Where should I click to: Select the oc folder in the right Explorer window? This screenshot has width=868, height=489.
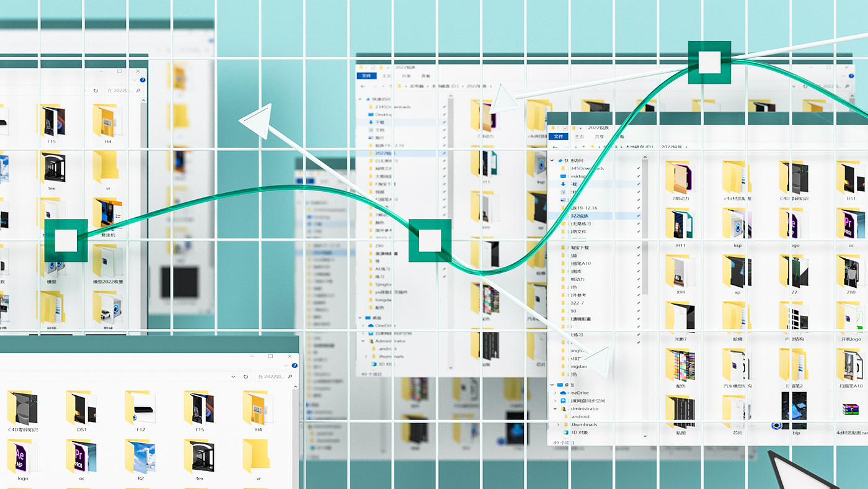[x=851, y=228]
